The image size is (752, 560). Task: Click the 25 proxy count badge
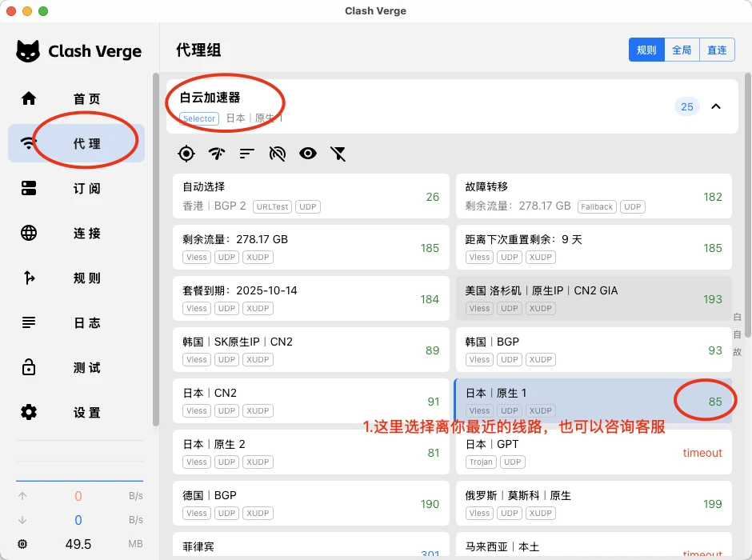686,106
